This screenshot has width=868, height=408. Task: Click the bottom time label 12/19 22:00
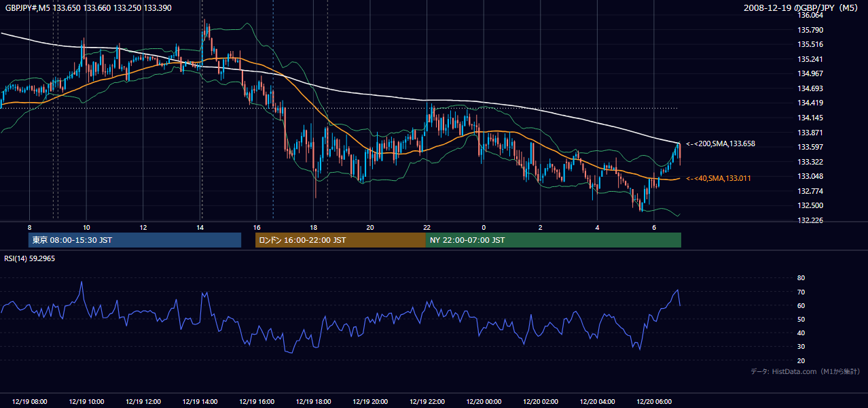427,402
